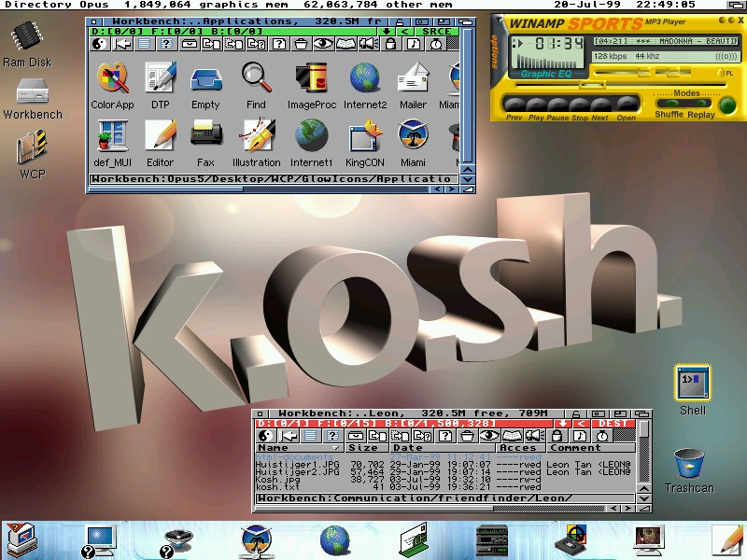Open the KingCON application icon
Viewport: 747px width, 560px height.
(366, 136)
